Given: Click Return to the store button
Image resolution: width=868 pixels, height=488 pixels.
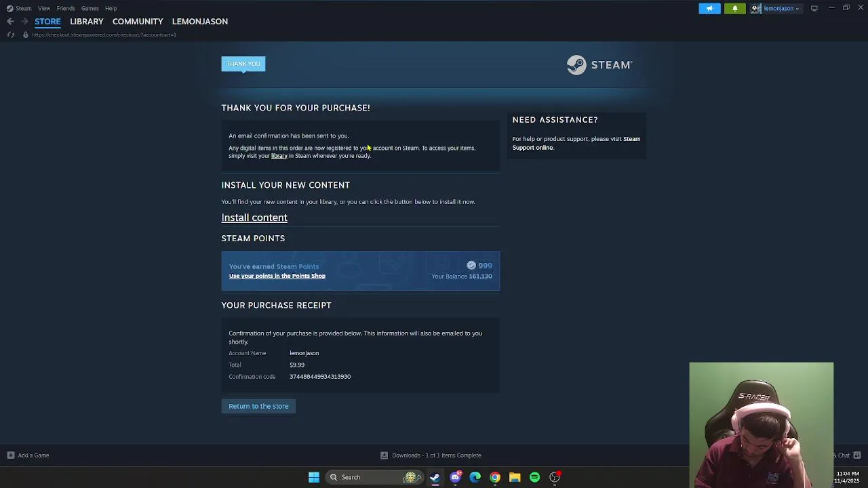Looking at the screenshot, I should click(x=258, y=406).
